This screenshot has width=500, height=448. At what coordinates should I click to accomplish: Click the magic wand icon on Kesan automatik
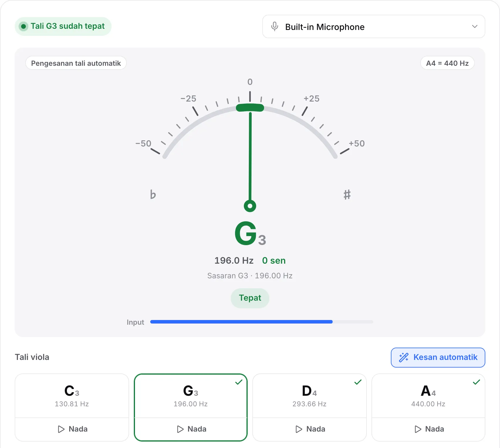pyautogui.click(x=404, y=357)
